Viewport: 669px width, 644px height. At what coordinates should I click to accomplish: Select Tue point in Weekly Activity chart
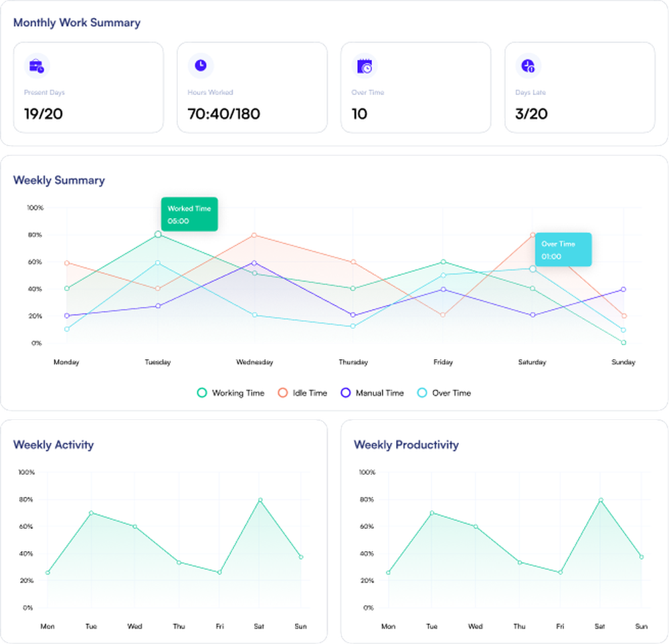[91, 513]
